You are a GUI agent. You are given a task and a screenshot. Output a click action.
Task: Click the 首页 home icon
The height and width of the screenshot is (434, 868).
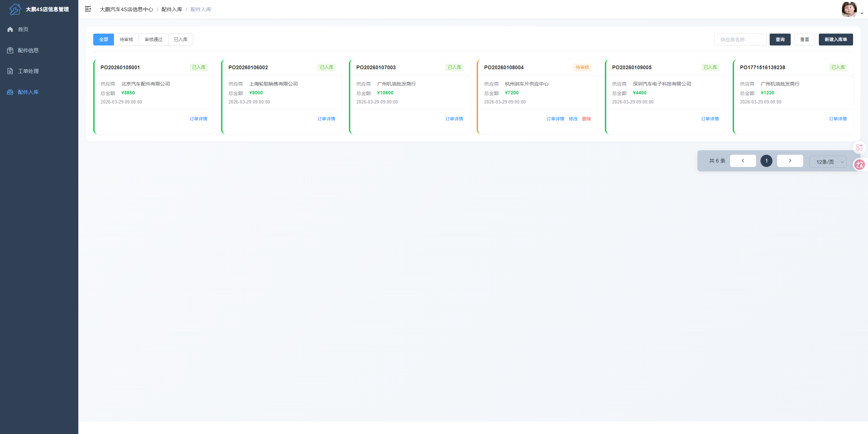10,30
